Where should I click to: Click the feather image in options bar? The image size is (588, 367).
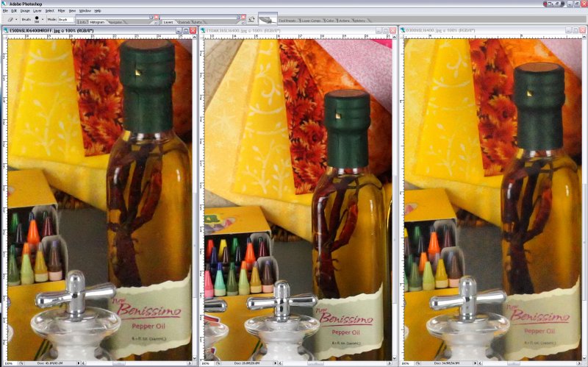(x=268, y=20)
